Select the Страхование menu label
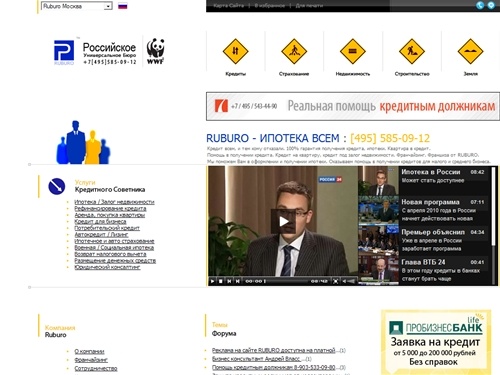The image size is (500, 375). [294, 74]
